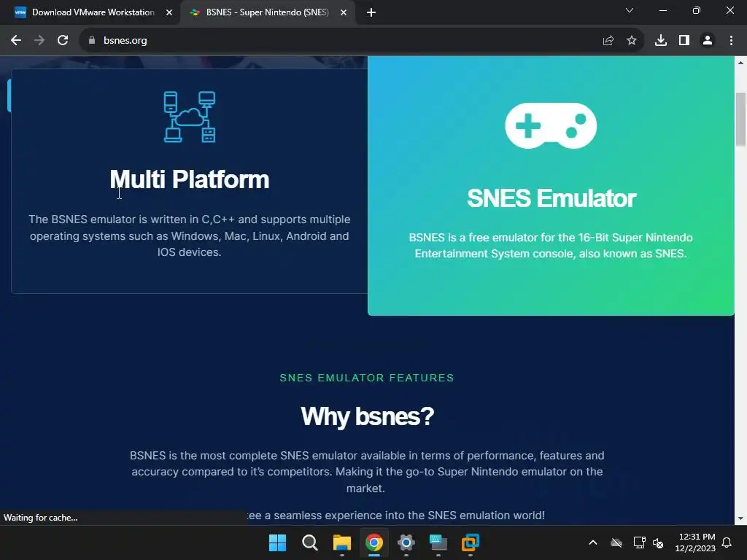Close the VMware Workstation tab
Screen dimensions: 747x560
point(169,12)
